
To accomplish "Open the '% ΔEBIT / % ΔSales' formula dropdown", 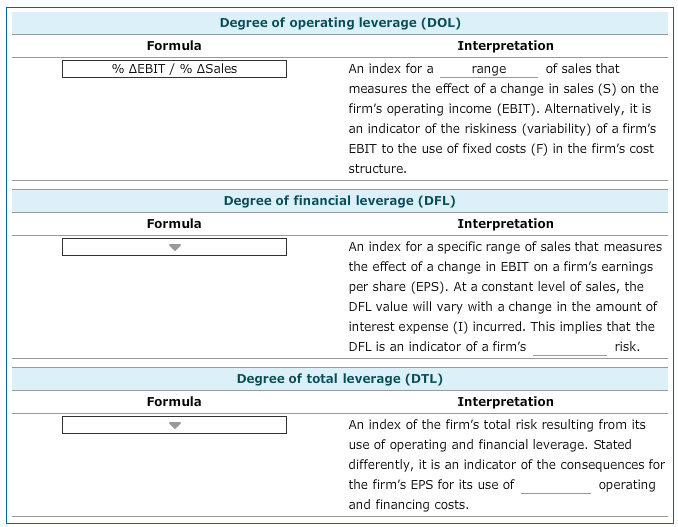I will pos(174,69).
